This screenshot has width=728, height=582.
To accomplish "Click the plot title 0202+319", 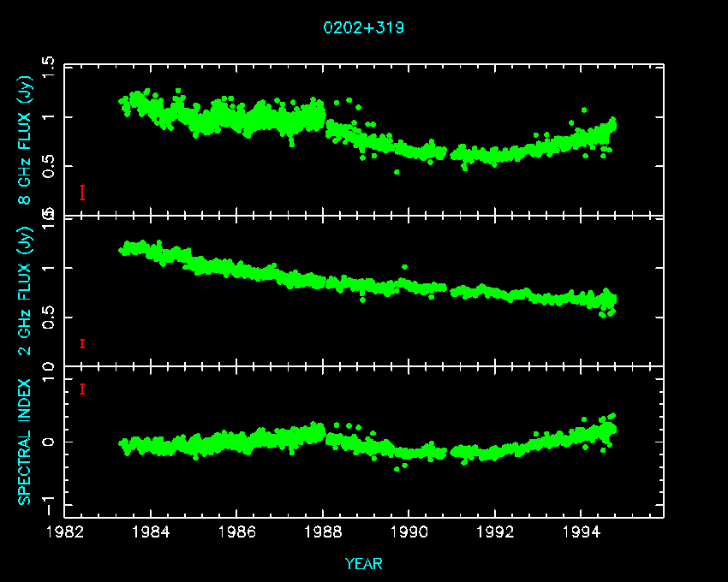I will click(x=363, y=27).
